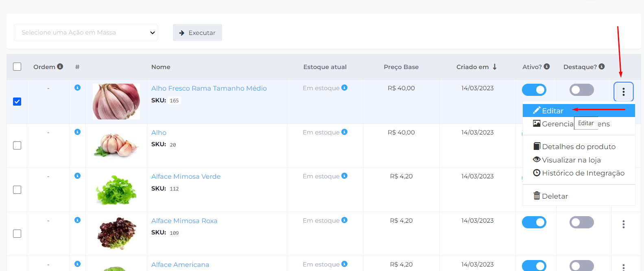The width and height of the screenshot is (644, 271).
Task: Click SKU value 112
Action: click(174, 189)
